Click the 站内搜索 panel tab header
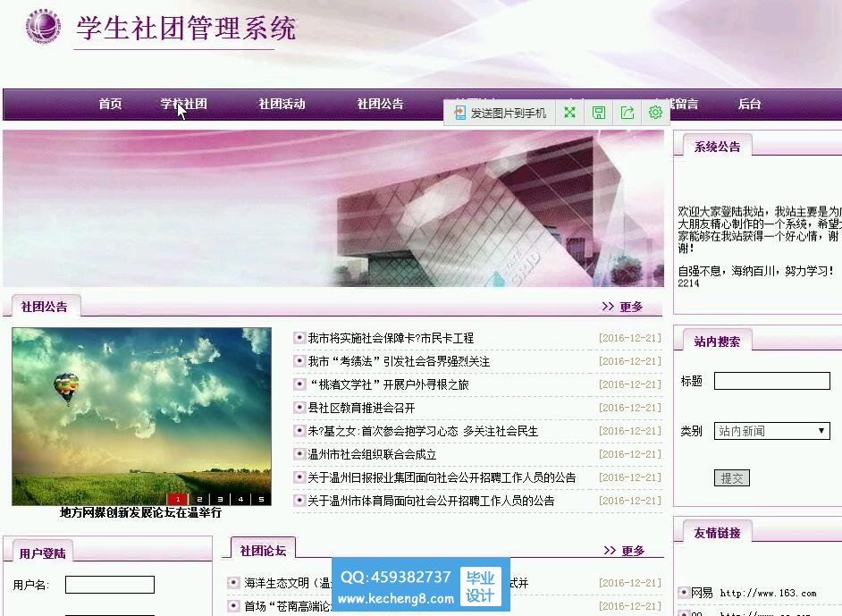842x616 pixels. click(x=717, y=341)
